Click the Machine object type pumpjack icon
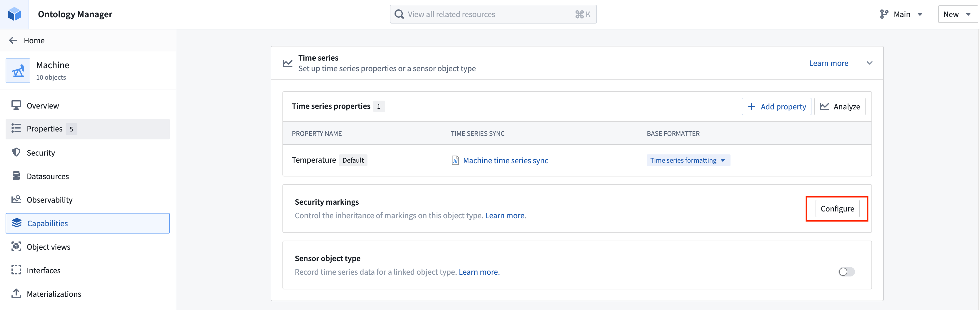980x310 pixels. [x=17, y=70]
